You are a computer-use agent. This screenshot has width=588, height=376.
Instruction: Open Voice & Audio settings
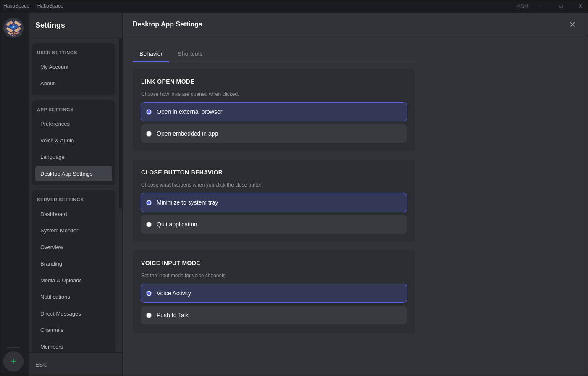click(57, 140)
